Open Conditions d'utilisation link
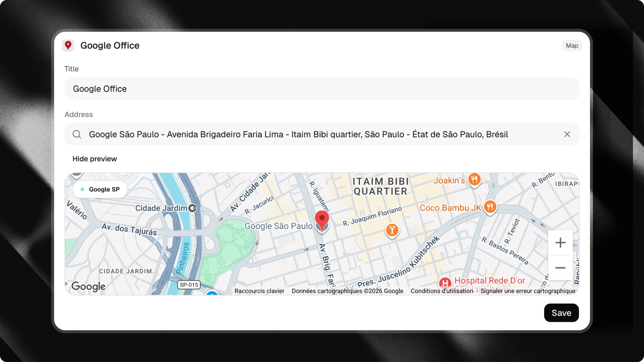This screenshot has width=644, height=362. (442, 291)
